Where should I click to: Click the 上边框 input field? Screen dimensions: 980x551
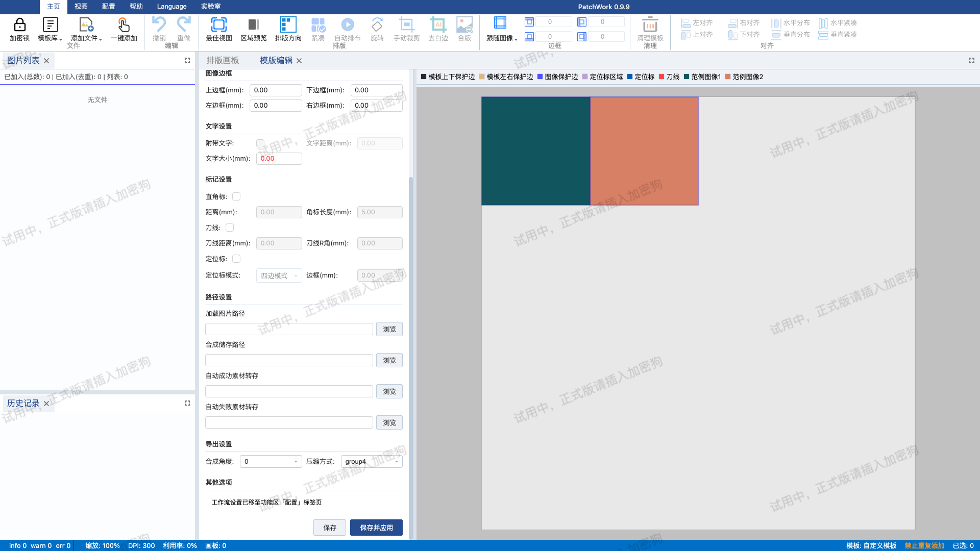(276, 90)
